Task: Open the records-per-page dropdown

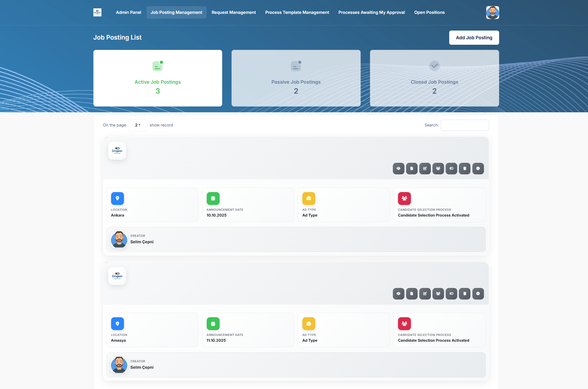Action: point(138,125)
